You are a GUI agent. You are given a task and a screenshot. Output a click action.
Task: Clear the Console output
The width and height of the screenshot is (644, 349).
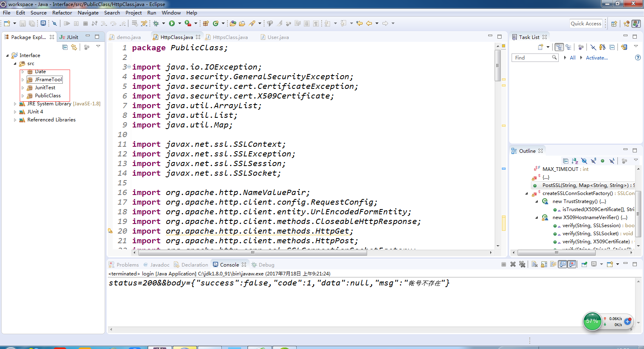coord(535,264)
